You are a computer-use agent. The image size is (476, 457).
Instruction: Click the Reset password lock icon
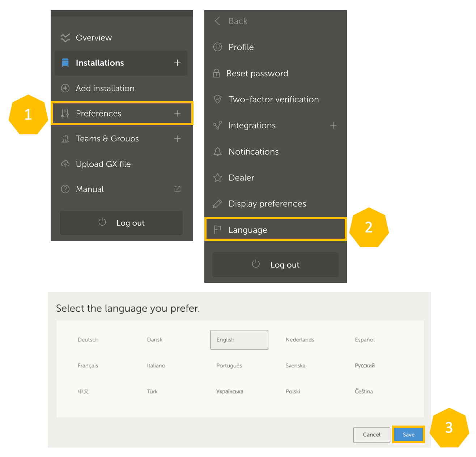216,73
